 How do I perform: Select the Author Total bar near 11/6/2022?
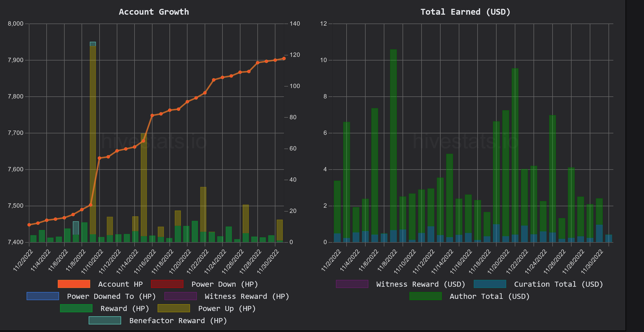375,171
